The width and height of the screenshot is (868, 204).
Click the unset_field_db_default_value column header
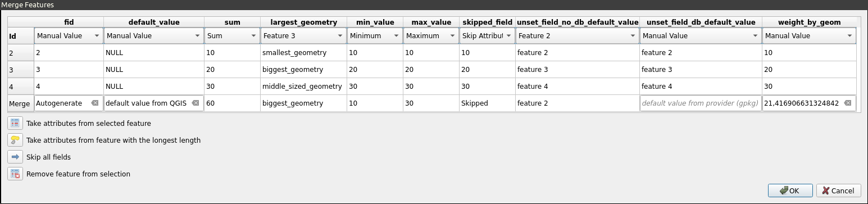[x=701, y=22]
